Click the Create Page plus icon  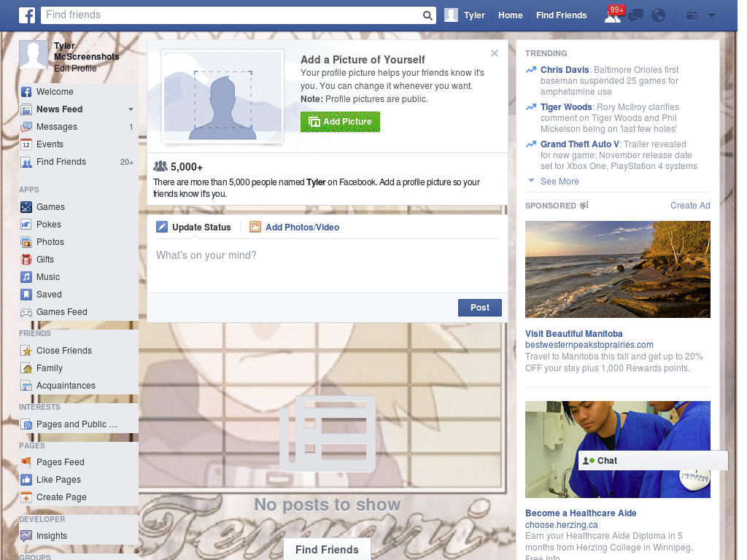tap(26, 497)
